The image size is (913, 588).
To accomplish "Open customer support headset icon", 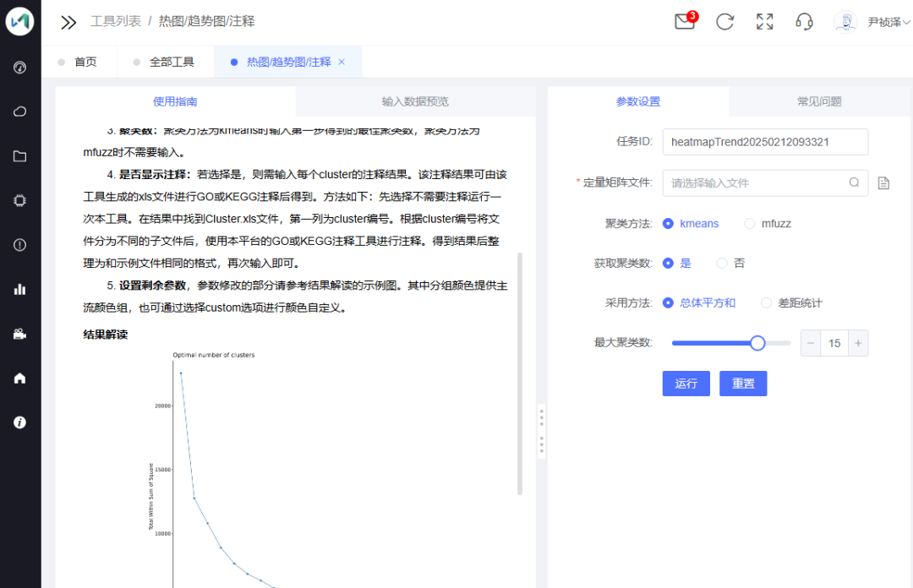I will point(804,22).
